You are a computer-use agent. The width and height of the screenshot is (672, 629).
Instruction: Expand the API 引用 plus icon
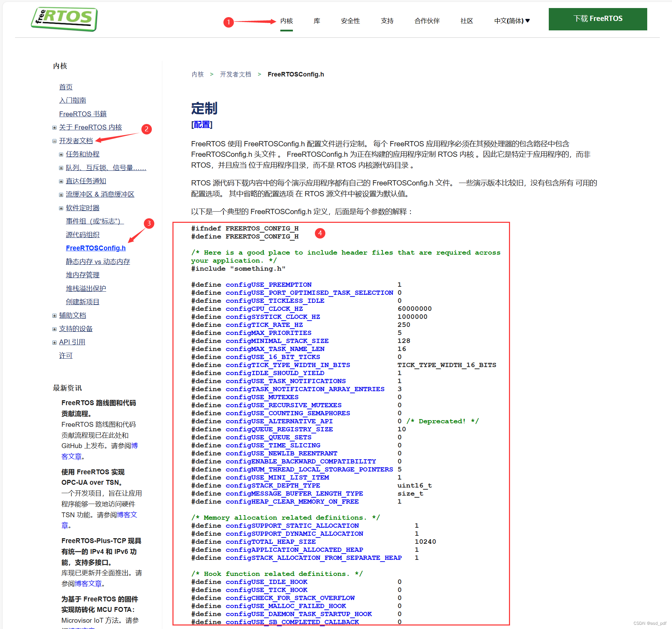click(x=54, y=343)
